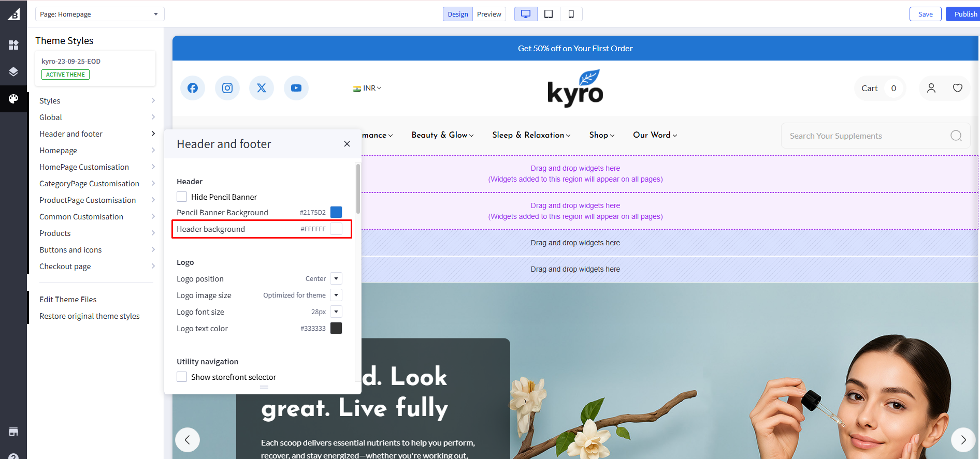Open the user account icon
Screen dimensions: 980x459
pyautogui.click(x=931, y=88)
